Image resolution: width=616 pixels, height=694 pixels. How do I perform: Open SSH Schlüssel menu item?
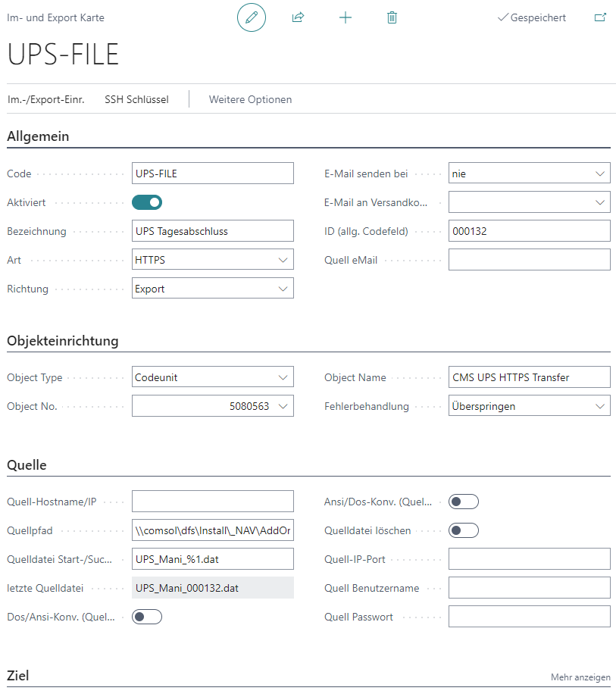136,99
